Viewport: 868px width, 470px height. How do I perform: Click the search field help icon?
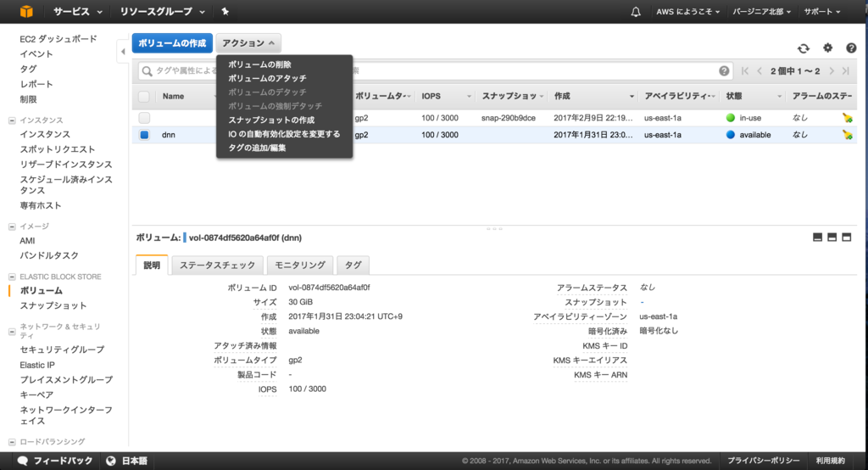click(x=724, y=70)
